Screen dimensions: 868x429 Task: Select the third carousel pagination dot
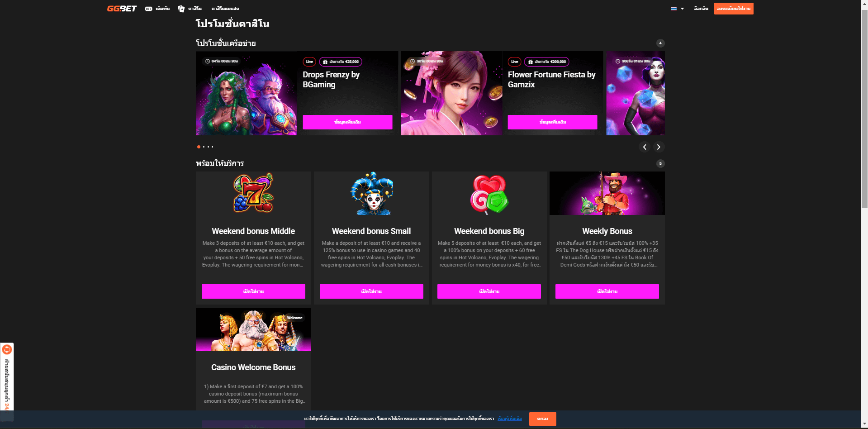208,147
